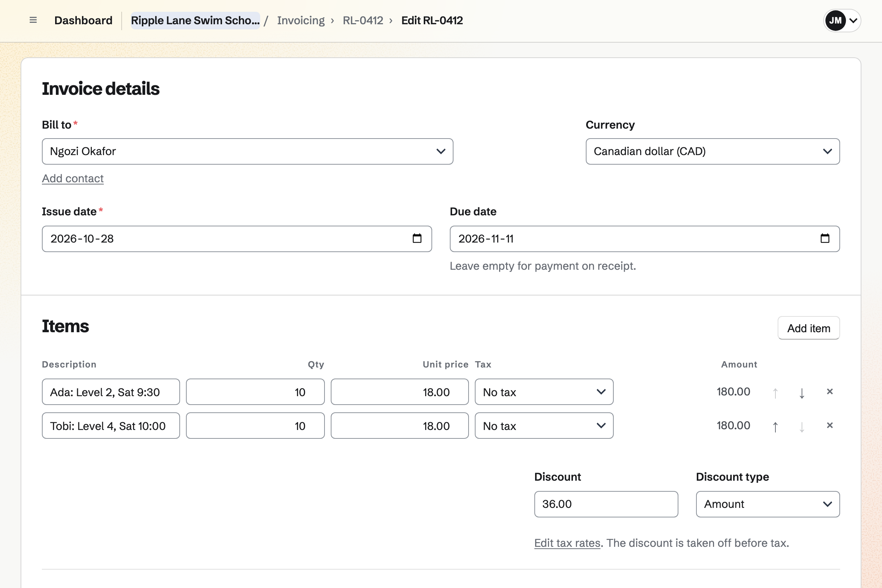Open the Edit tax rates link

coord(567,543)
